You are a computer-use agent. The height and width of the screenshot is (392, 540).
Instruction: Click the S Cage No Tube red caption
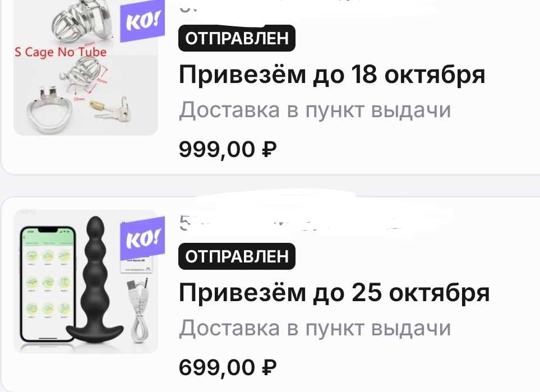pos(61,52)
